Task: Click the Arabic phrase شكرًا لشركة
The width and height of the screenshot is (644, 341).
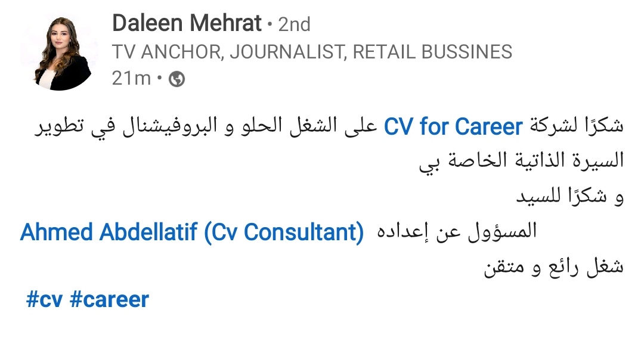Action: click(577, 126)
